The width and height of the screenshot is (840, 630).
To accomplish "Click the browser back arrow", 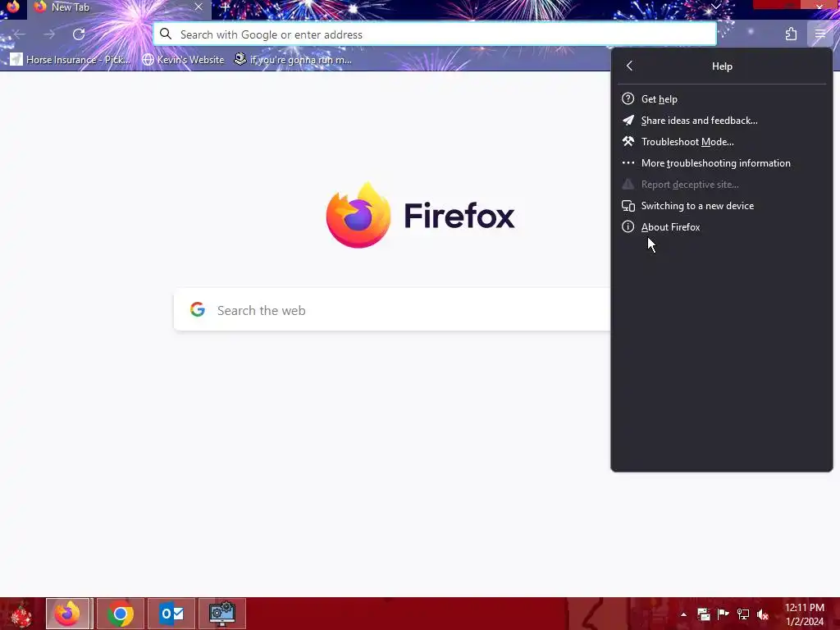I will (x=20, y=34).
